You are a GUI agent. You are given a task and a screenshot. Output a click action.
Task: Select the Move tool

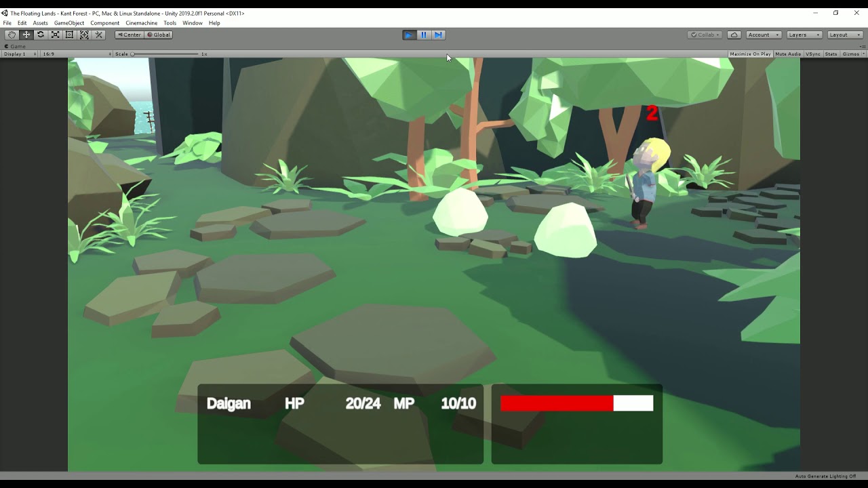click(x=26, y=35)
